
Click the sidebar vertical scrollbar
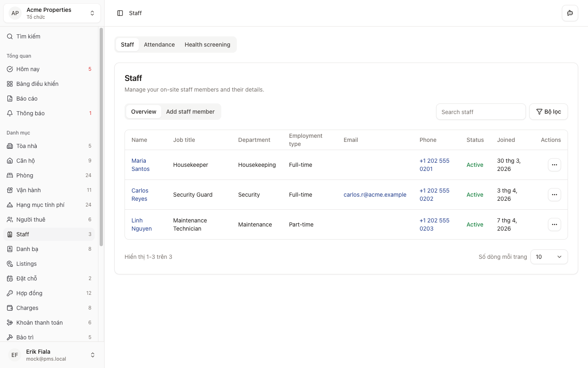(101, 137)
